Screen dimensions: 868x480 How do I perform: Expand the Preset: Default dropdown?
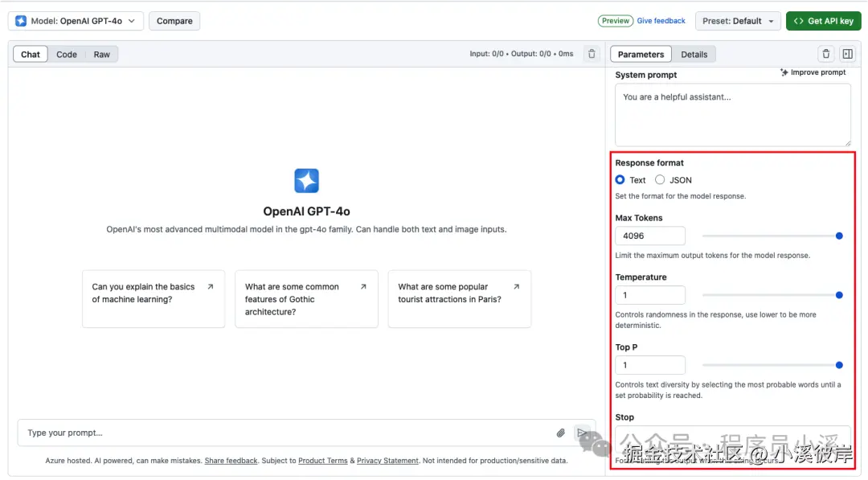738,21
